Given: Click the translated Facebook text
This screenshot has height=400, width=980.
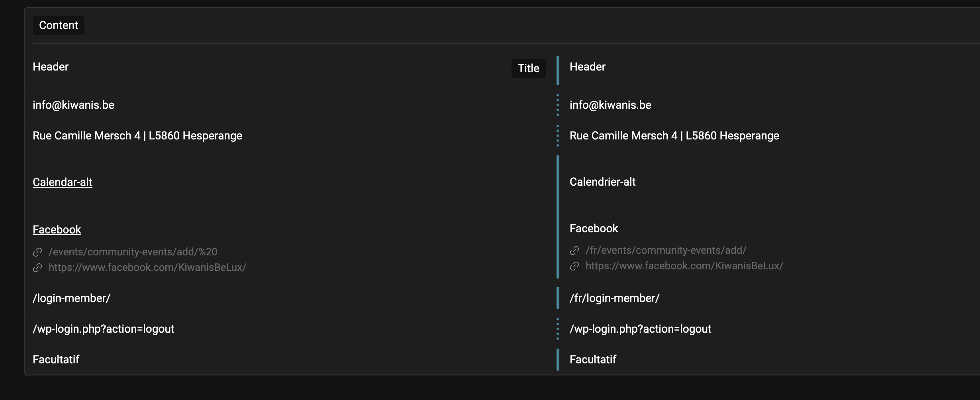Looking at the screenshot, I should (594, 228).
